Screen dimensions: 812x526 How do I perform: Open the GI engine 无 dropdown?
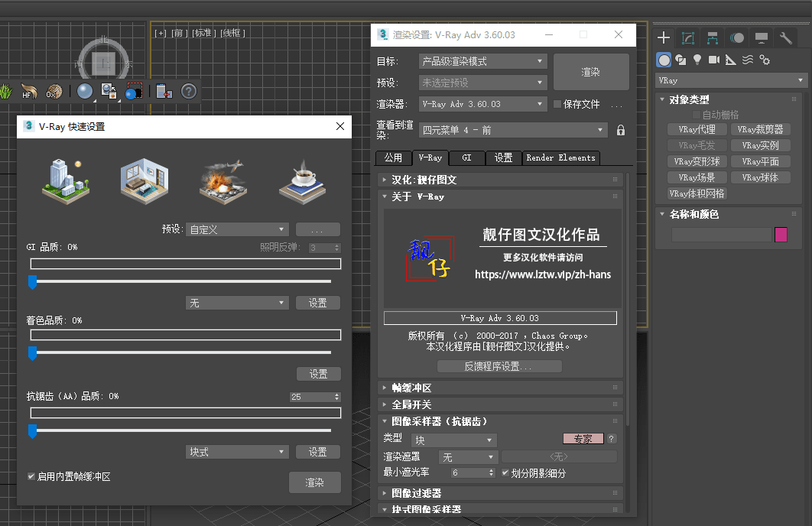point(237,303)
